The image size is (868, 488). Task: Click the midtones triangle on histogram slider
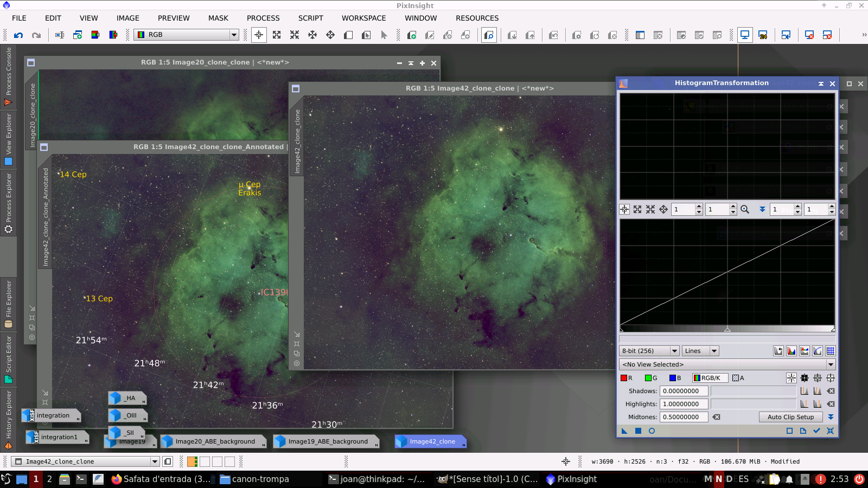727,329
